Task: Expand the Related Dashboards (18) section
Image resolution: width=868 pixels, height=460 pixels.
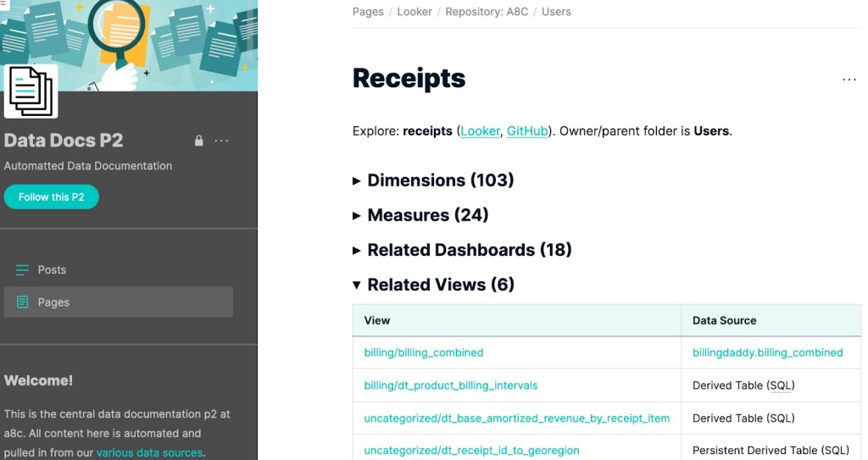Action: [462, 250]
